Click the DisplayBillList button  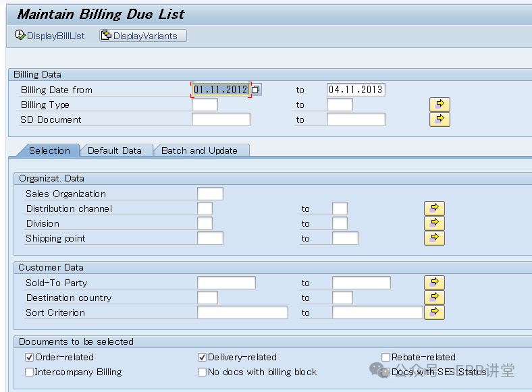pos(50,36)
